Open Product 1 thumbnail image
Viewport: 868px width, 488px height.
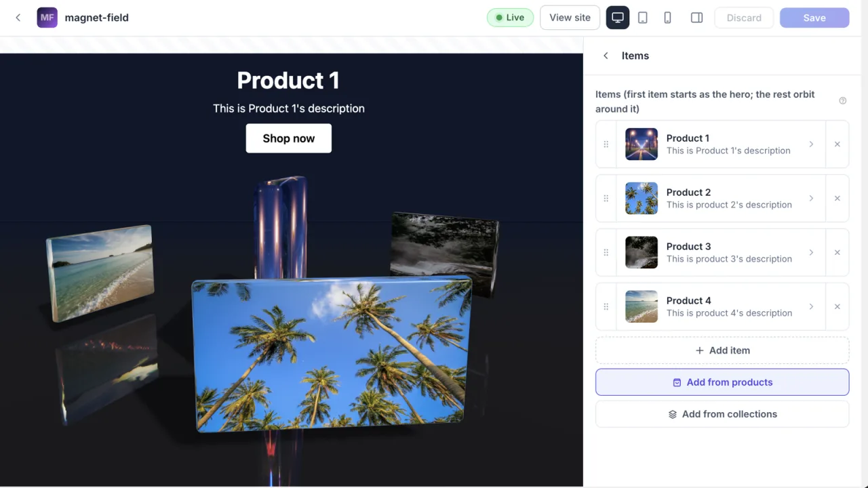click(x=642, y=144)
